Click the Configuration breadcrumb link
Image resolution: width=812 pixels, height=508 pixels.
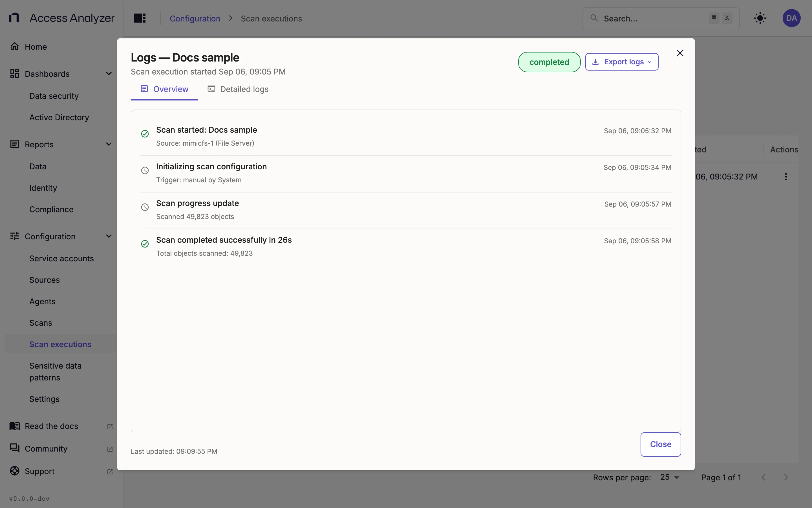click(x=195, y=18)
